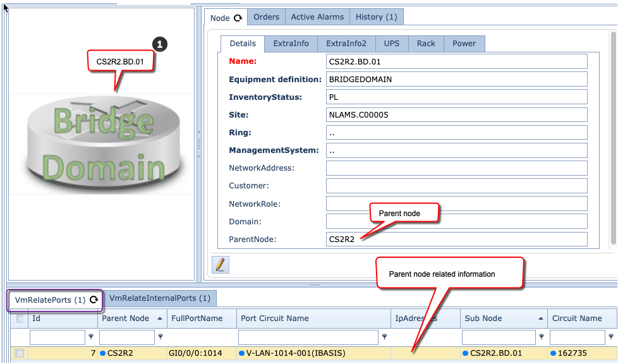Click the Sub Node filter funnel icon
Viewport: 618px width, 364px height.
(x=542, y=337)
